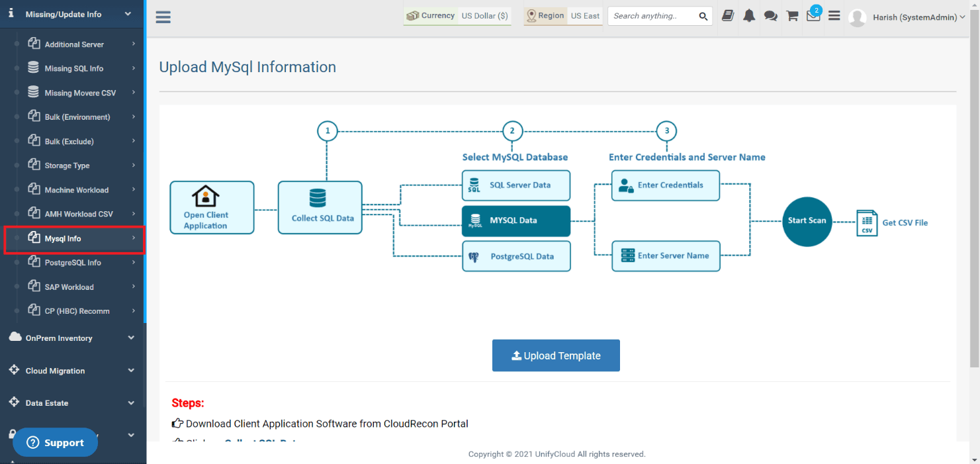Open the list menu icon beside mail
The width and height of the screenshot is (980, 464).
834,16
